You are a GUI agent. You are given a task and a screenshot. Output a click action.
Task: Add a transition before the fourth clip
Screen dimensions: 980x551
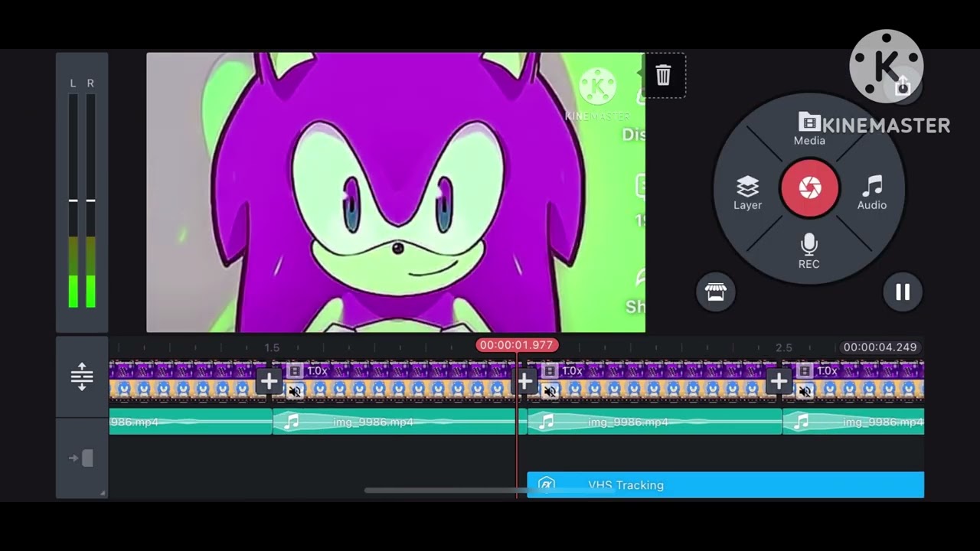(779, 380)
